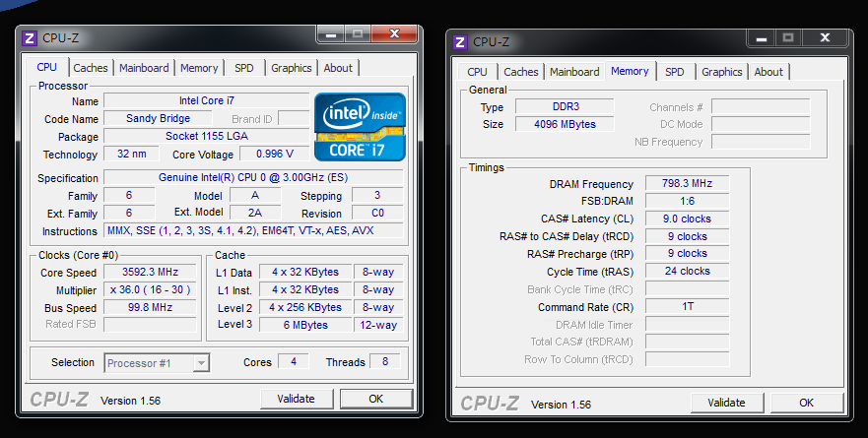The image size is (868, 438).
Task: Click the Code Name value 'Sandy Bridge'
Action: 158,118
